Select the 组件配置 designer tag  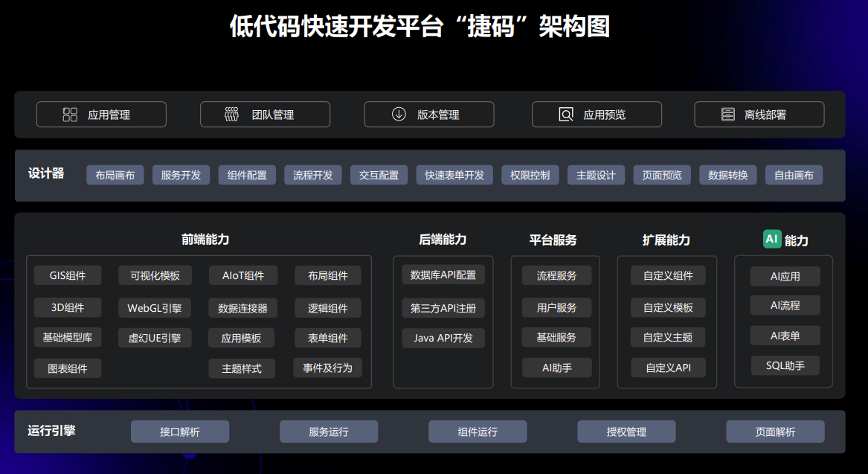(x=247, y=175)
